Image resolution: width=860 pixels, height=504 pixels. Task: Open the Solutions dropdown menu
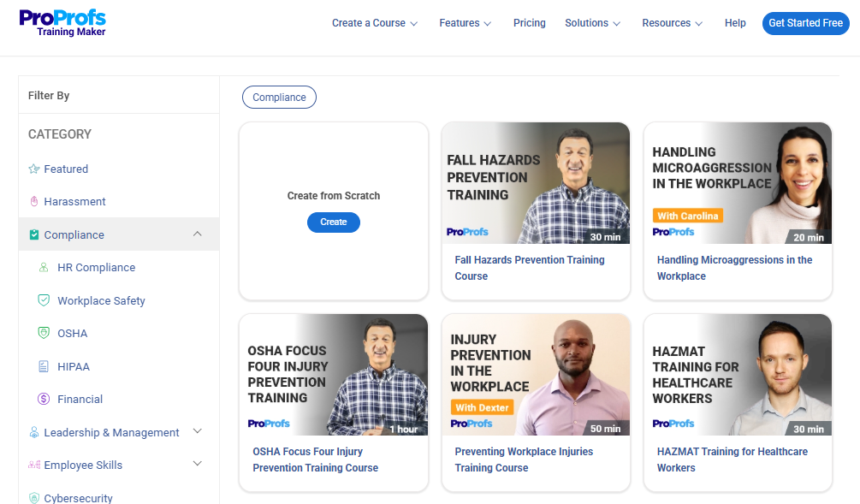(x=592, y=23)
